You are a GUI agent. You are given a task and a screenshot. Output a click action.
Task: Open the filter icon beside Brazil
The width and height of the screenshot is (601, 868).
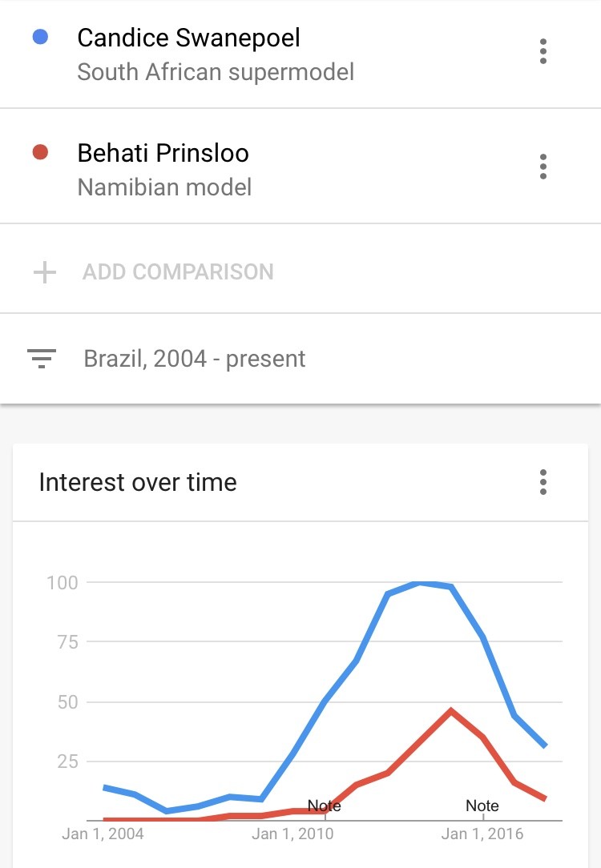tap(42, 359)
